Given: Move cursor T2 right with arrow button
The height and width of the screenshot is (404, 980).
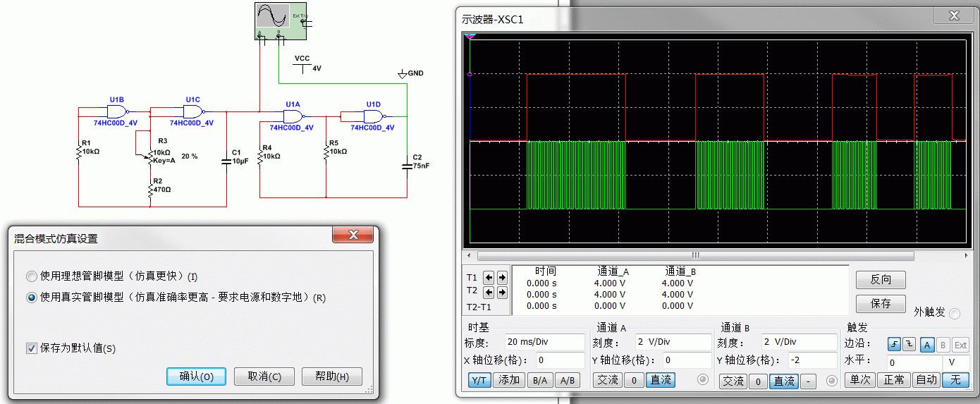Looking at the screenshot, I should [502, 291].
